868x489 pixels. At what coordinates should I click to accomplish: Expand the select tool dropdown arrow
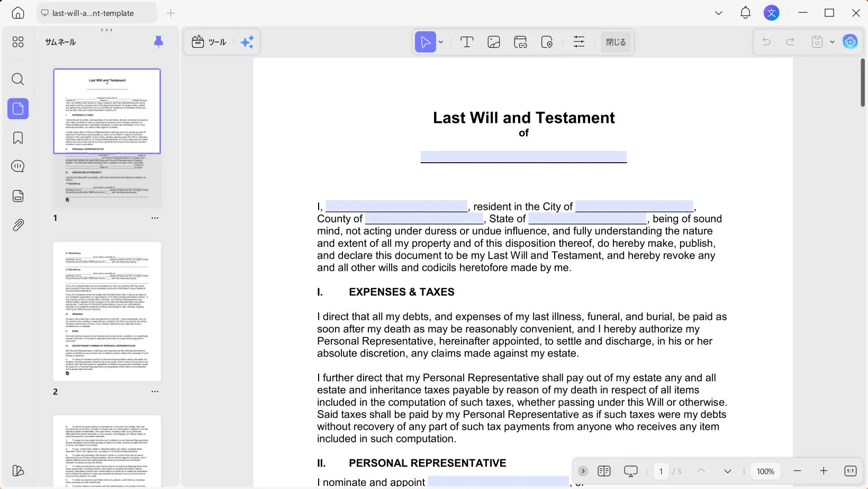click(x=441, y=42)
